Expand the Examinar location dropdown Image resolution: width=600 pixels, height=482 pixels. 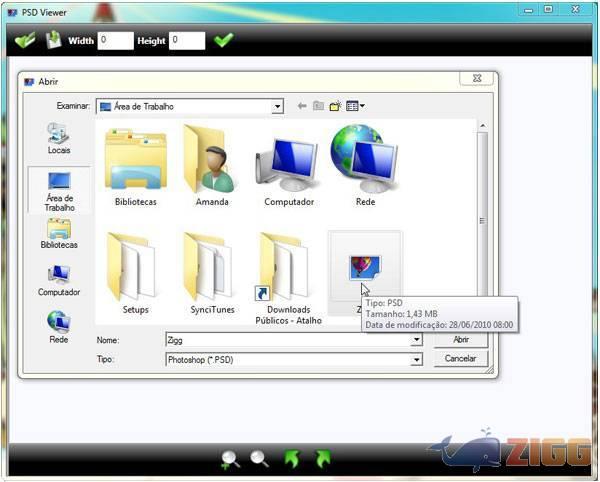(277, 106)
